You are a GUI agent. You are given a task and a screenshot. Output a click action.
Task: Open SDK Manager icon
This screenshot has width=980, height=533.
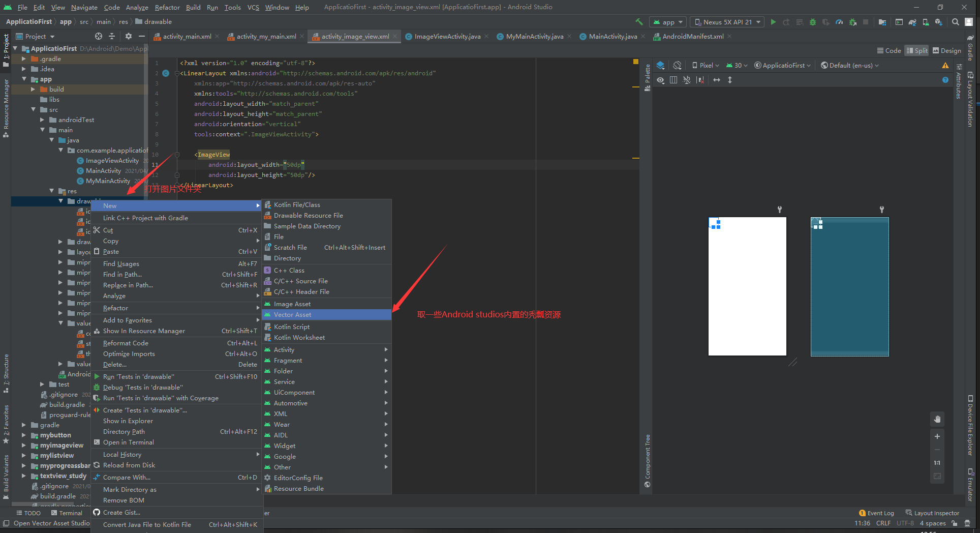click(939, 22)
